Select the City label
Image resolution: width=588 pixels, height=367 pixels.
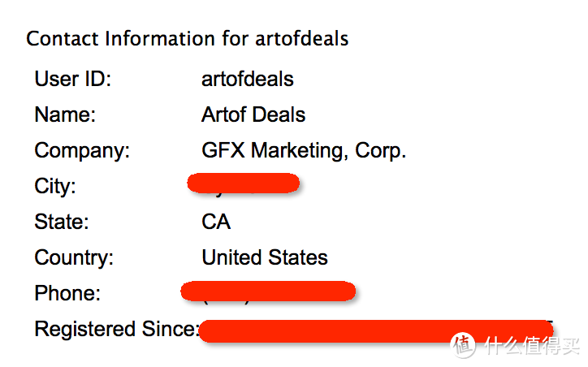tap(55, 186)
